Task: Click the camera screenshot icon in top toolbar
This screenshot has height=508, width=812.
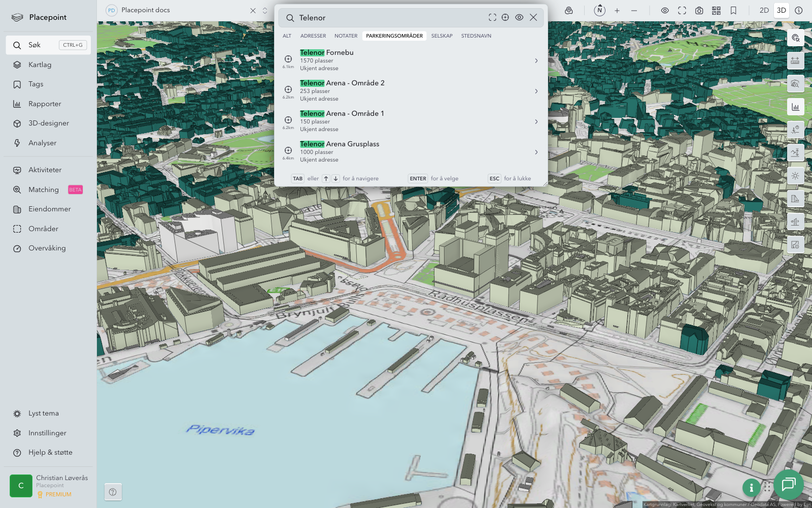Action: coord(699,10)
